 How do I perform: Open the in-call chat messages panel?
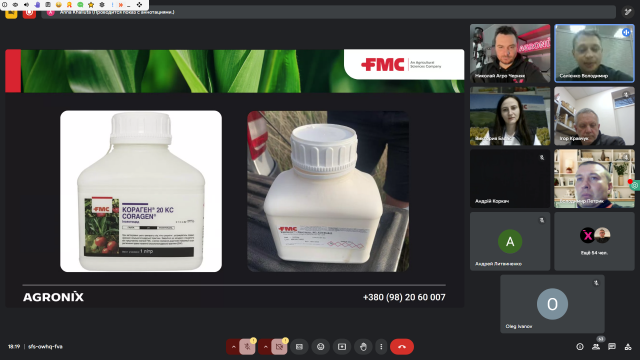coord(612,347)
